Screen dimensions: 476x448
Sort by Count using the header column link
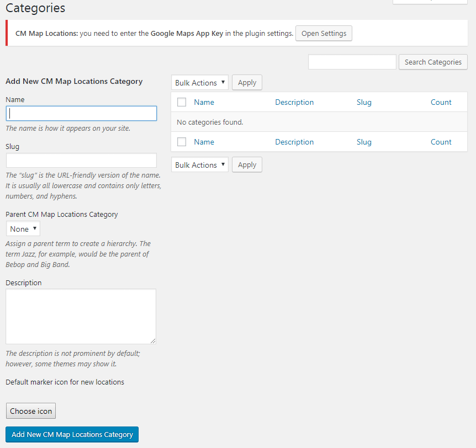[441, 102]
